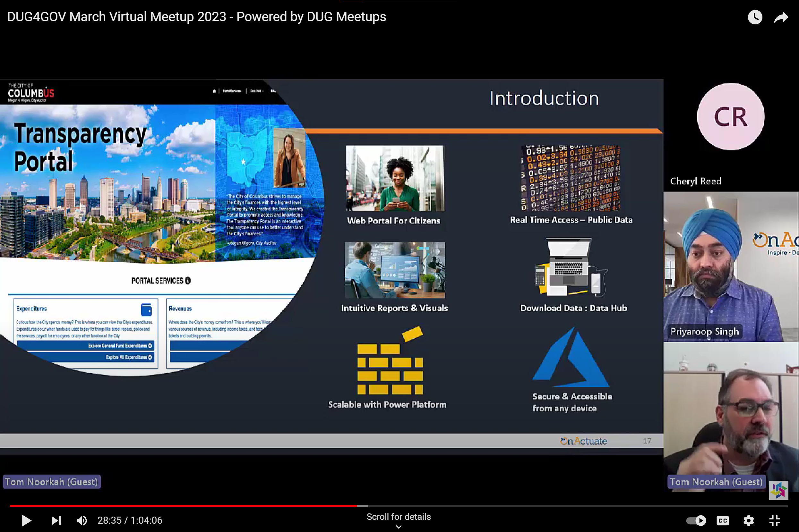Click the portal home icon
The image size is (799, 532).
pyautogui.click(x=214, y=91)
